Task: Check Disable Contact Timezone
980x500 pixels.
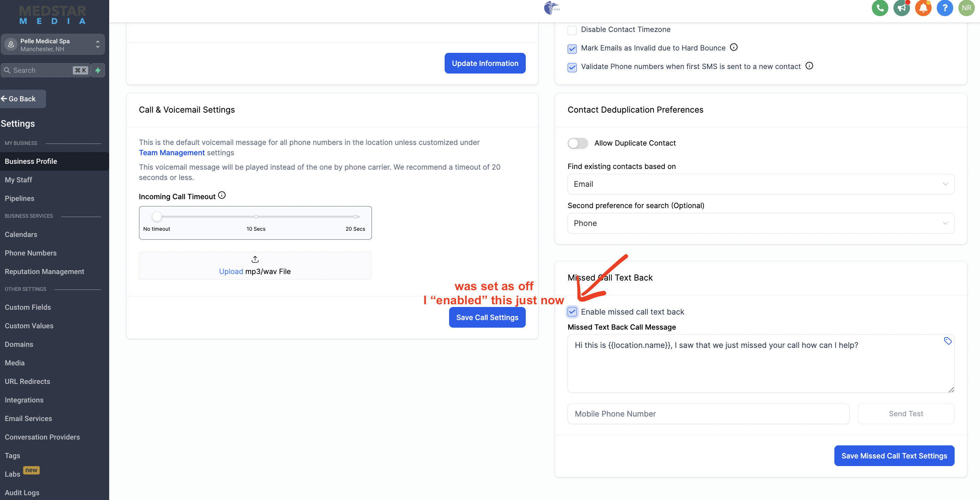Action: click(x=572, y=30)
